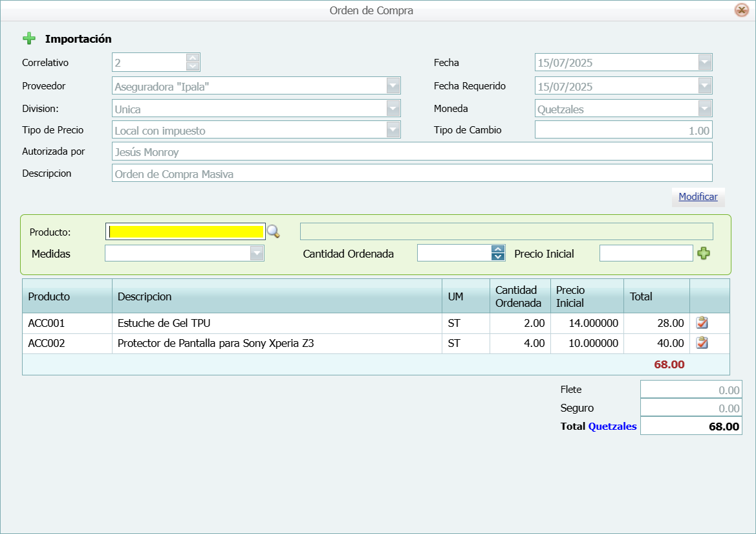Click the Precio Inicial input field
Screen dimensions: 756x534
point(646,254)
